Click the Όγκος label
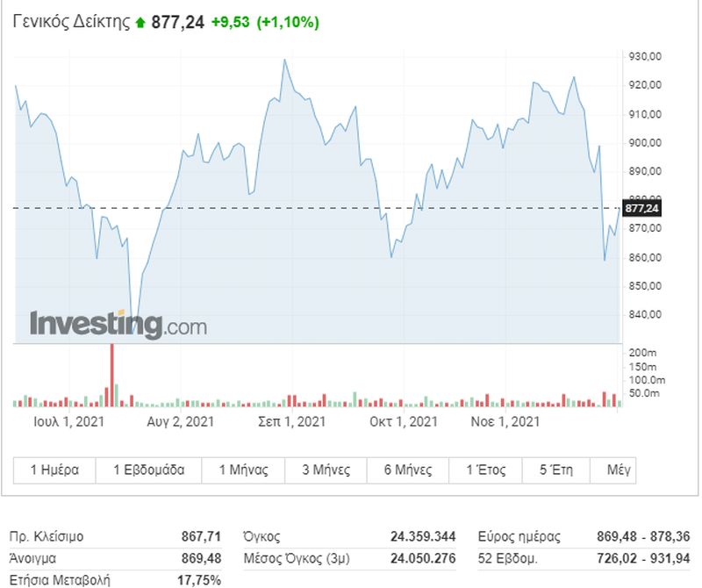The width and height of the screenshot is (702, 588). coord(261,536)
